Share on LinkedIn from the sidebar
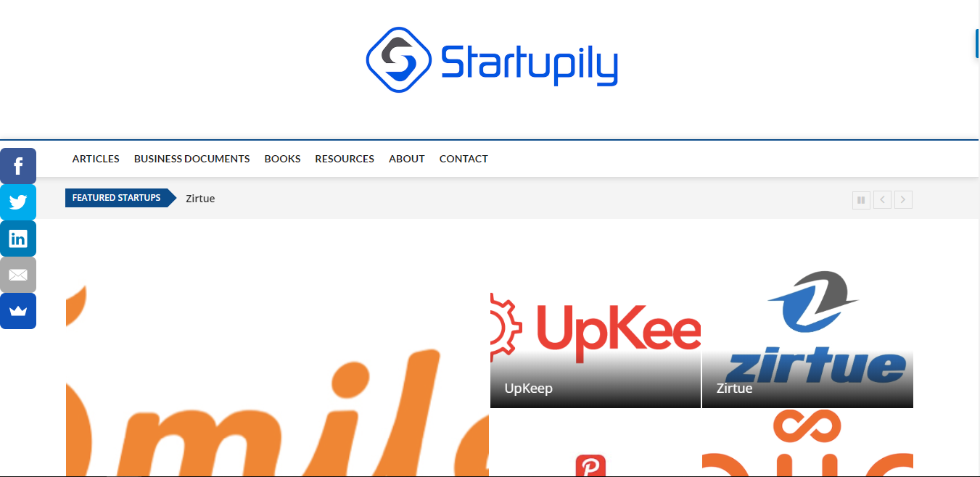980x477 pixels. point(18,238)
